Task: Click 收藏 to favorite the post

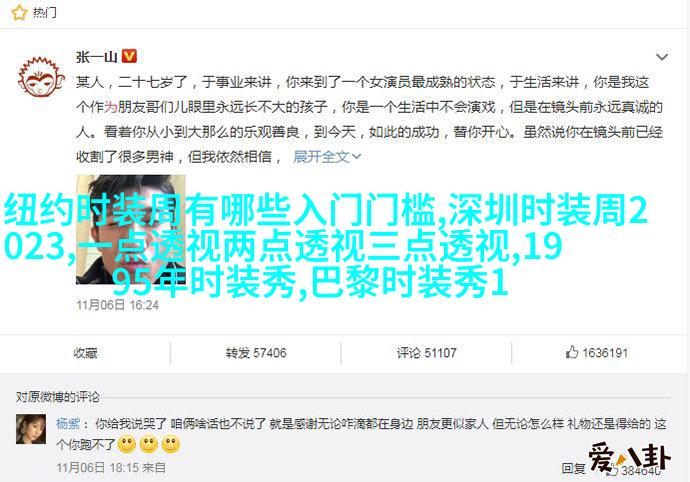Action: click(85, 353)
